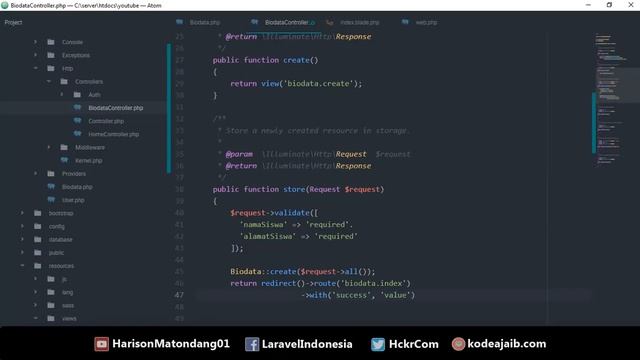Click the editor vertical scrollbar thumb
This screenshot has width=640, height=360.
[594, 123]
